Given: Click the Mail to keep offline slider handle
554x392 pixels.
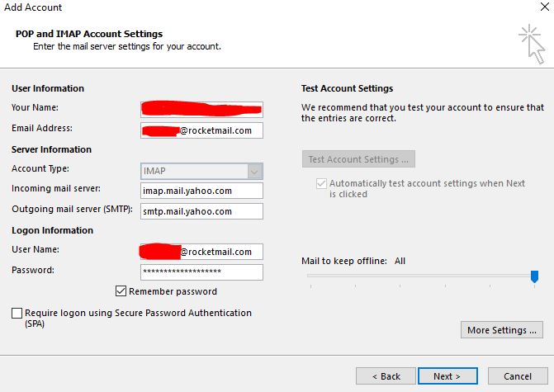Looking at the screenshot, I should pyautogui.click(x=534, y=276).
